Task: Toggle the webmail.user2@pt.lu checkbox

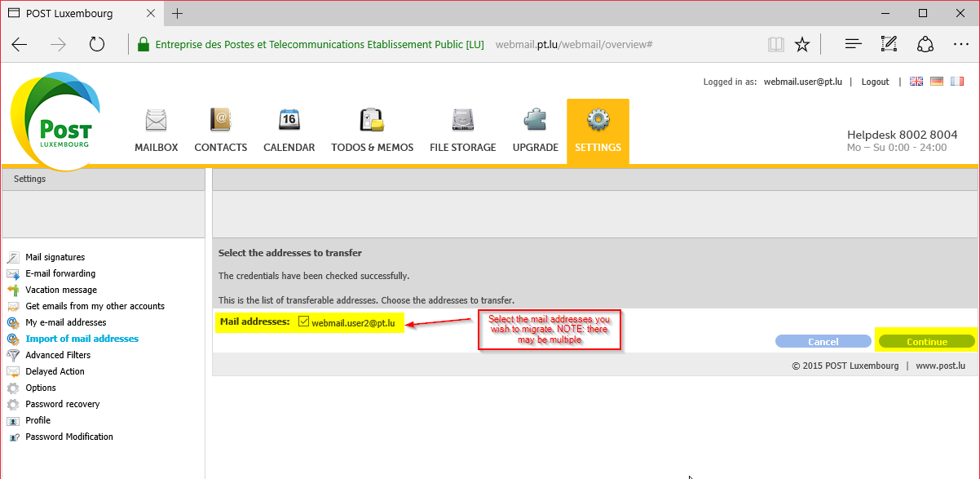Action: tap(303, 322)
